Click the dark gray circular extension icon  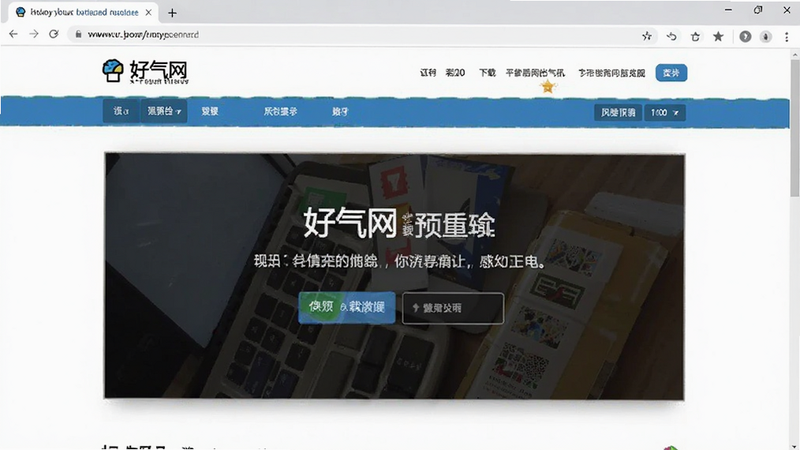click(x=745, y=36)
